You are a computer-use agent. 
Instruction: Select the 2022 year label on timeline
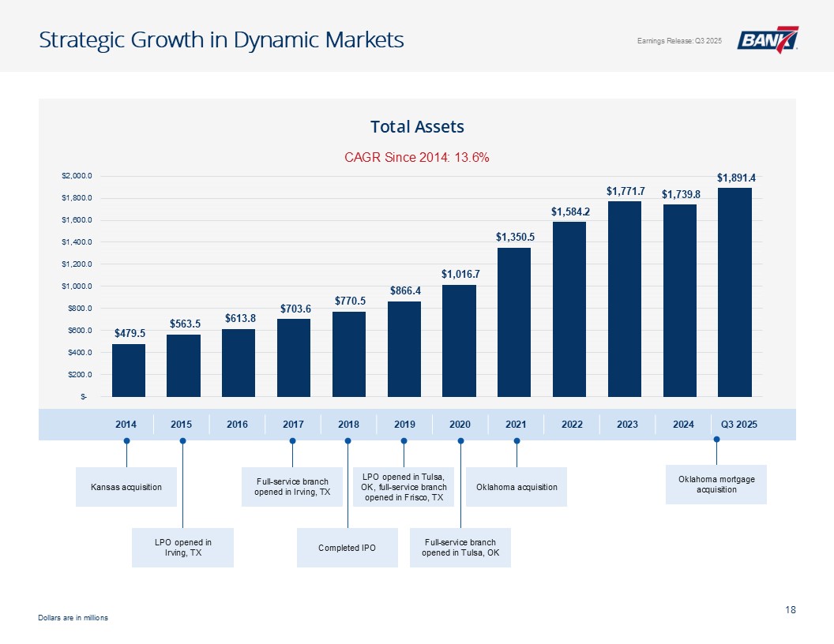click(572, 425)
